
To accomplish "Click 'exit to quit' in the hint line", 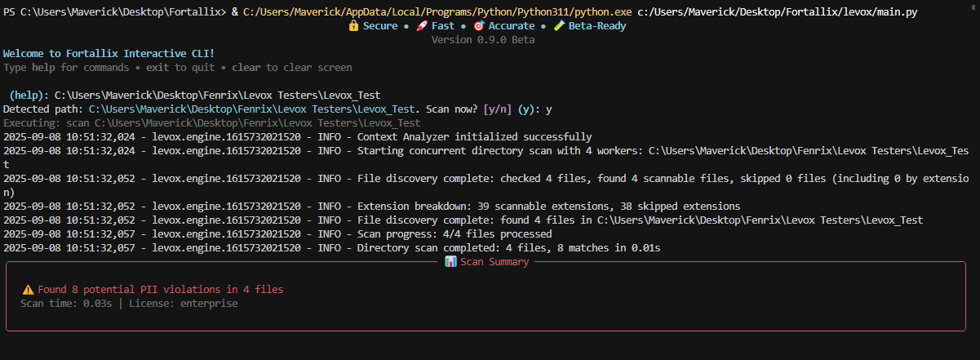I will 180,68.
